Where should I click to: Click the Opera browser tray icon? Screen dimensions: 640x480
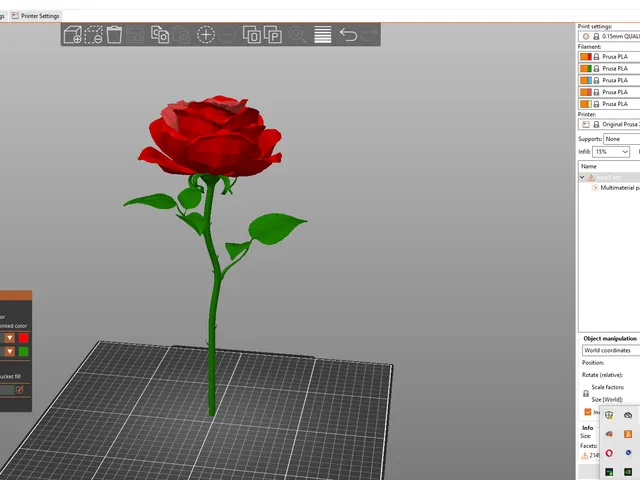click(609, 453)
